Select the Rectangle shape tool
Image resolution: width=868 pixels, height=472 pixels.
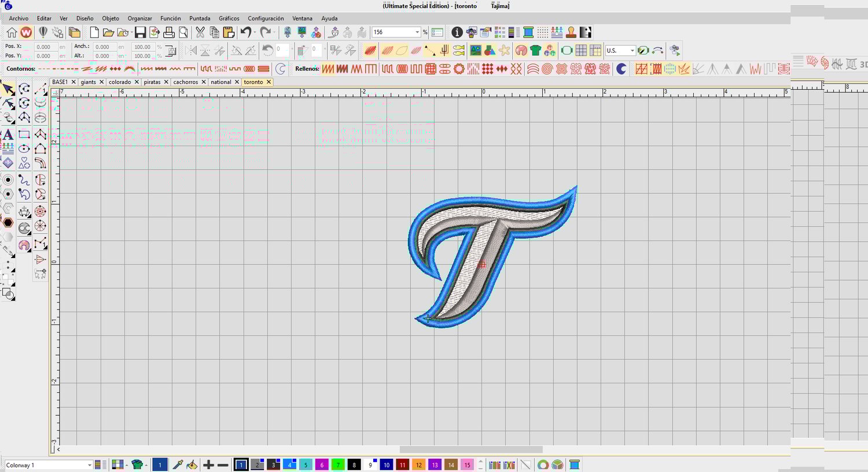click(24, 134)
